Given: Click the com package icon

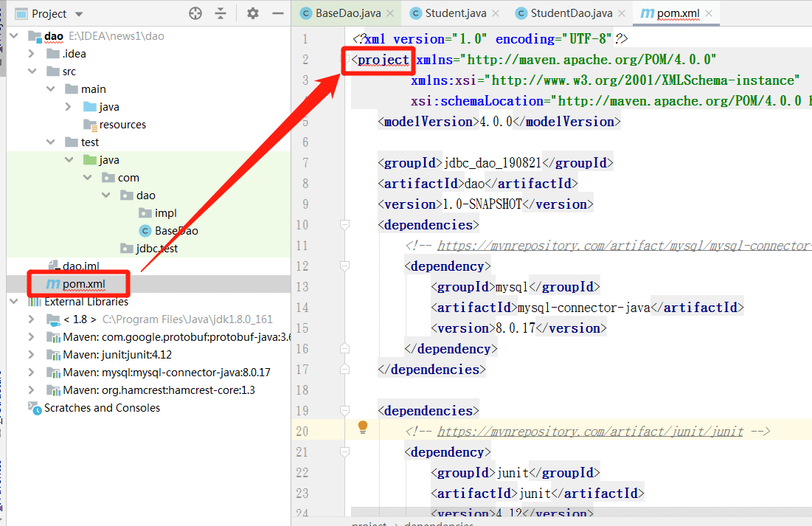Looking at the screenshot, I should [108, 178].
